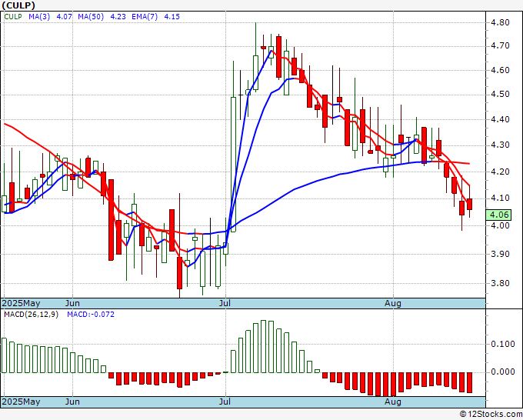This screenshot has width=523, height=420.
Task: Click the 3.80 price axis label
Action: [x=500, y=283]
